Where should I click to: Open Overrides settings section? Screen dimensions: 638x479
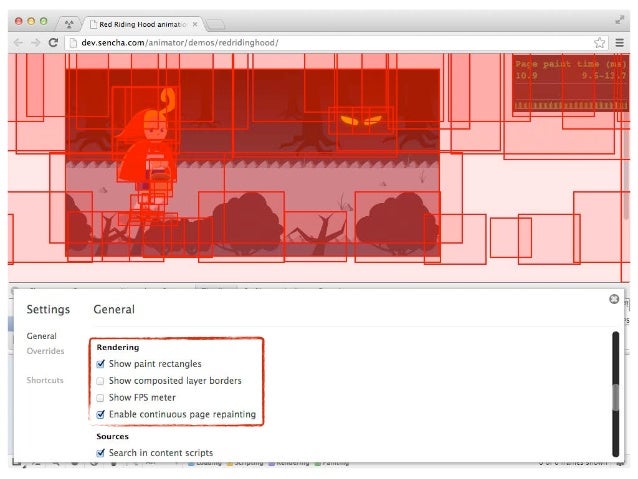46,351
